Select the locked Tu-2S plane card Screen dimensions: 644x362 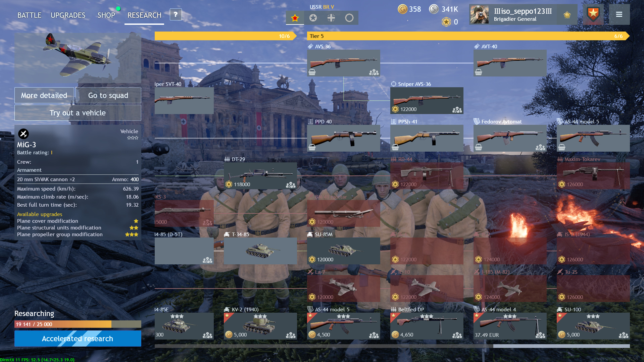593,288
